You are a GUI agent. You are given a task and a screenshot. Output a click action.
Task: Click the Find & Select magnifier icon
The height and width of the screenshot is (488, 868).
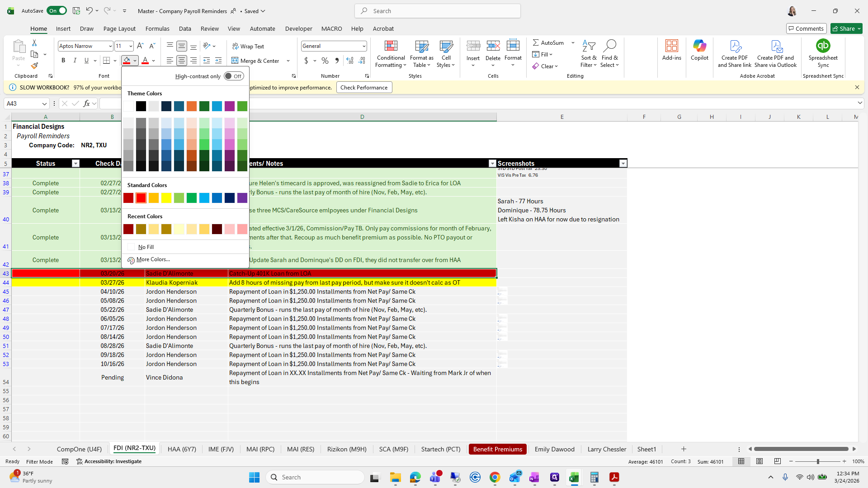coord(609,46)
